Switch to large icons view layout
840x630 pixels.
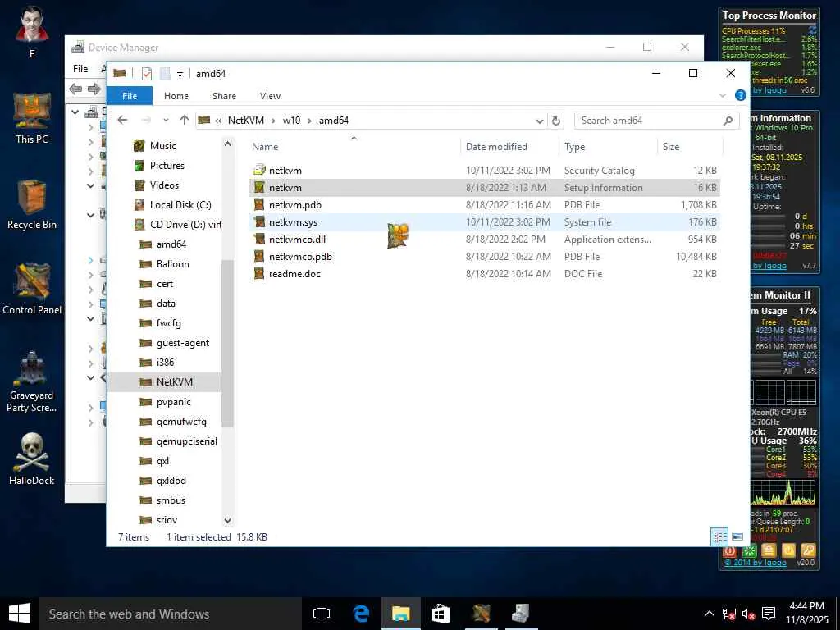coord(737,536)
